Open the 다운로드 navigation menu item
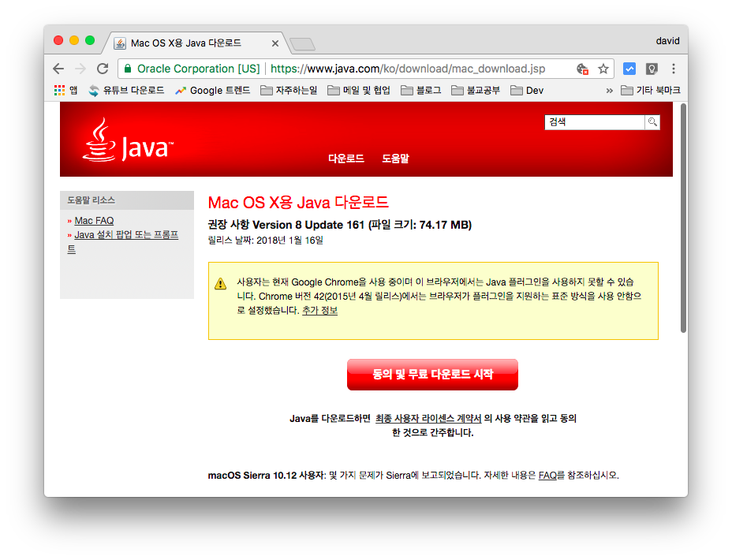Screen dimensions: 732x560 [x=346, y=159]
